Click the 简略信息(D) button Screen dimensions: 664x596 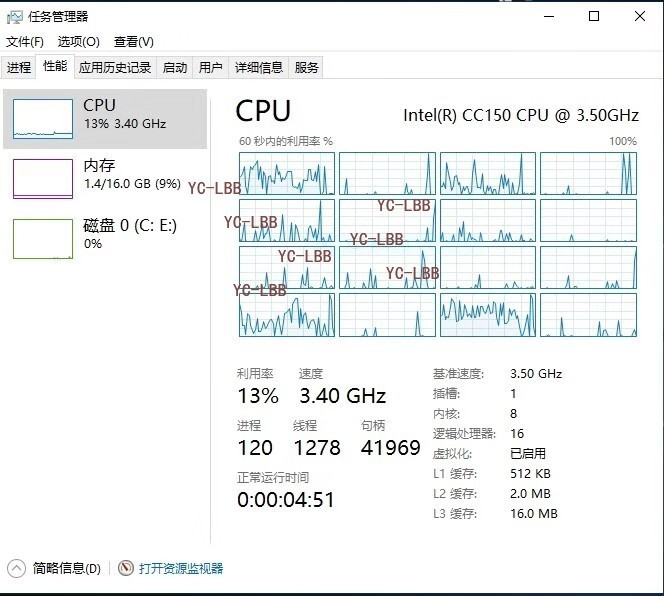coord(66,568)
